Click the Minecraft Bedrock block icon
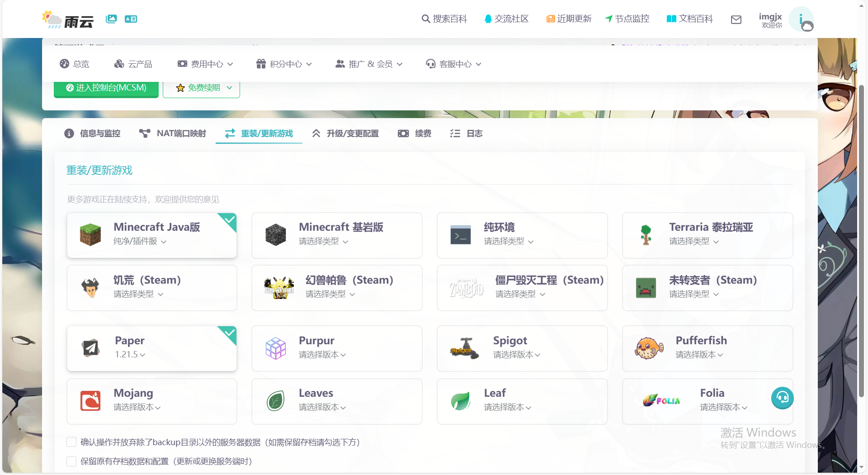 (276, 235)
